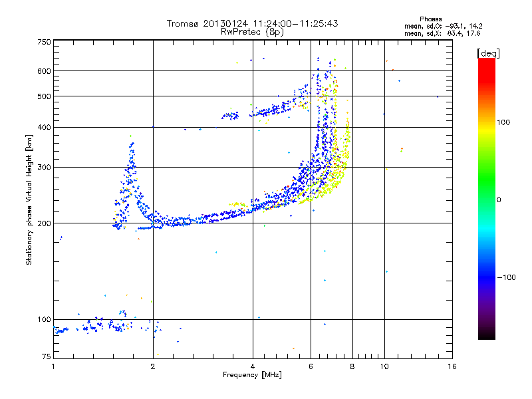Click the x-axis tick label '10'
This screenshot has height=399, width=532.
pos(384,366)
